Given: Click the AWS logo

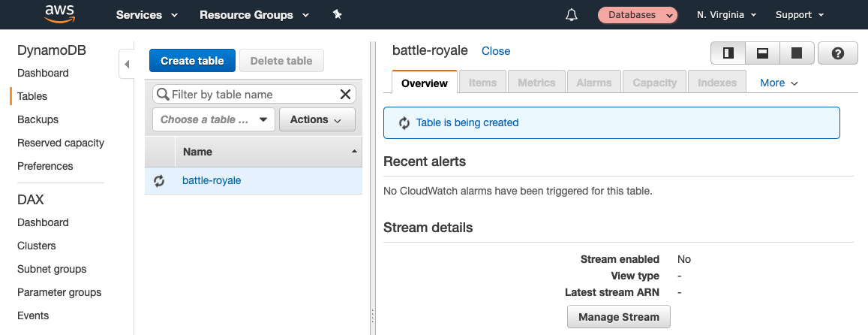Looking at the screenshot, I should (60, 14).
